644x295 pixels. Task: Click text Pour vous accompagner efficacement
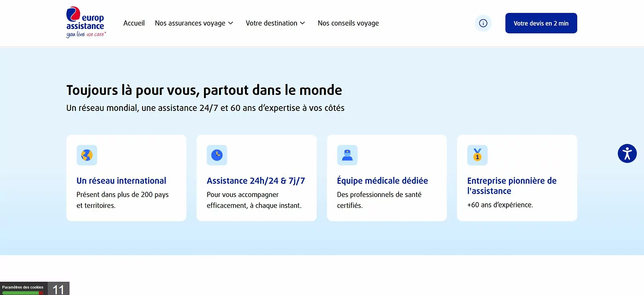254,200
